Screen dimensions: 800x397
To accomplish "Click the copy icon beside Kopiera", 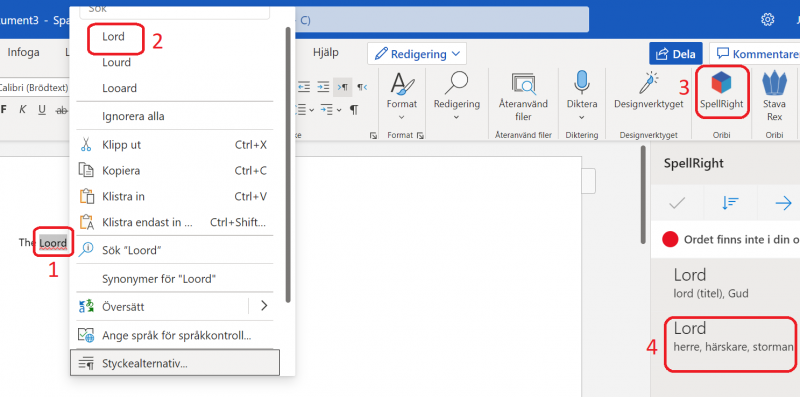I will [x=86, y=170].
